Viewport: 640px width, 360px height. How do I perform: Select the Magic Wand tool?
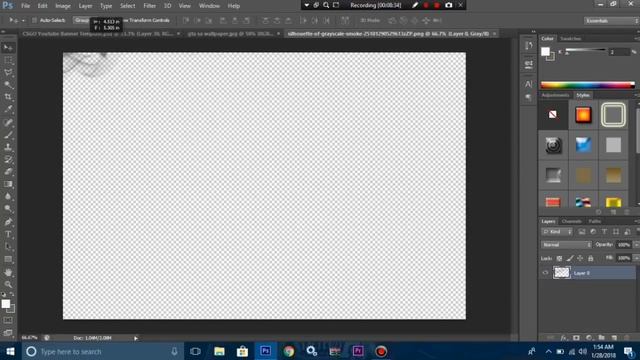click(8, 85)
